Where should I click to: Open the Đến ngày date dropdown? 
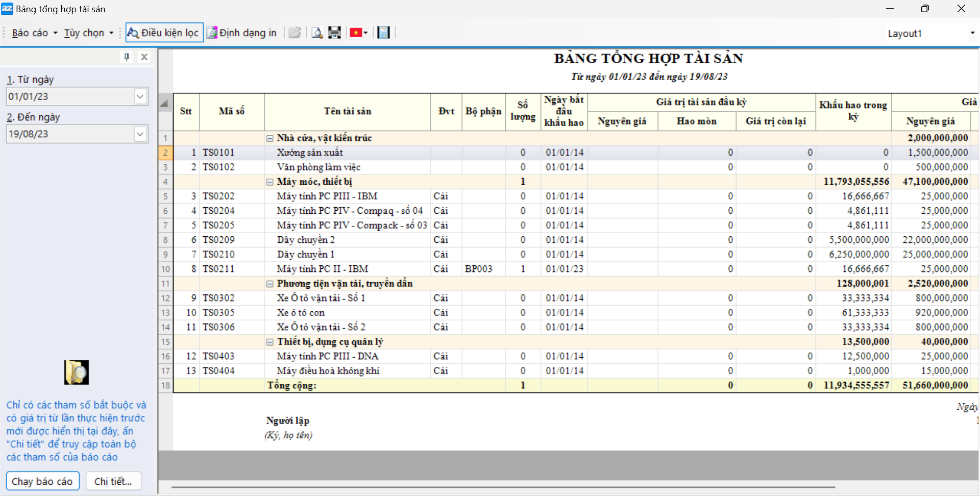tap(140, 134)
